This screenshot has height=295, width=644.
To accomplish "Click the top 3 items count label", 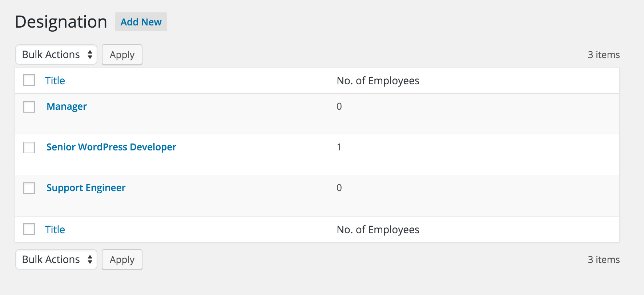I will click(604, 55).
